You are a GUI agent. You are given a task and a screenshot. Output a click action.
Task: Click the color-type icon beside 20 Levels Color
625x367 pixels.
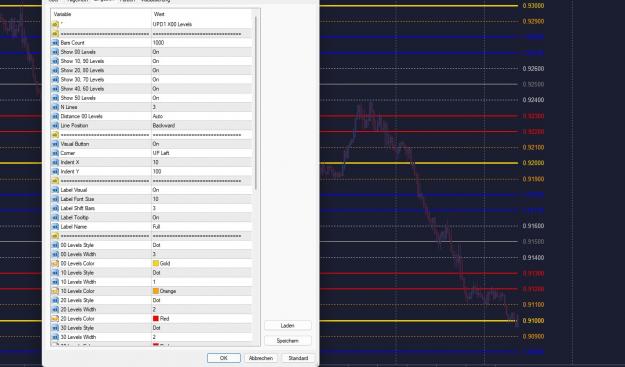(55, 318)
